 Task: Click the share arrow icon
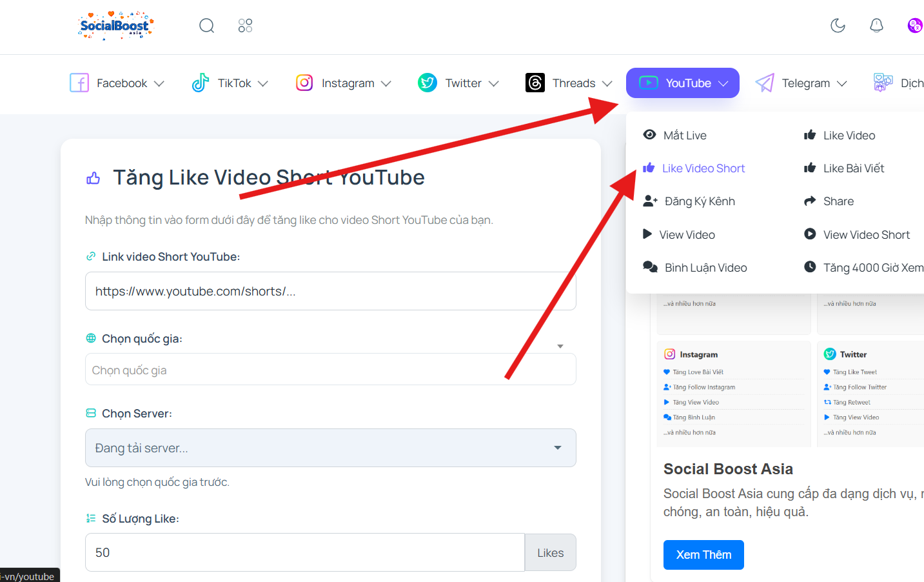pyautogui.click(x=810, y=201)
